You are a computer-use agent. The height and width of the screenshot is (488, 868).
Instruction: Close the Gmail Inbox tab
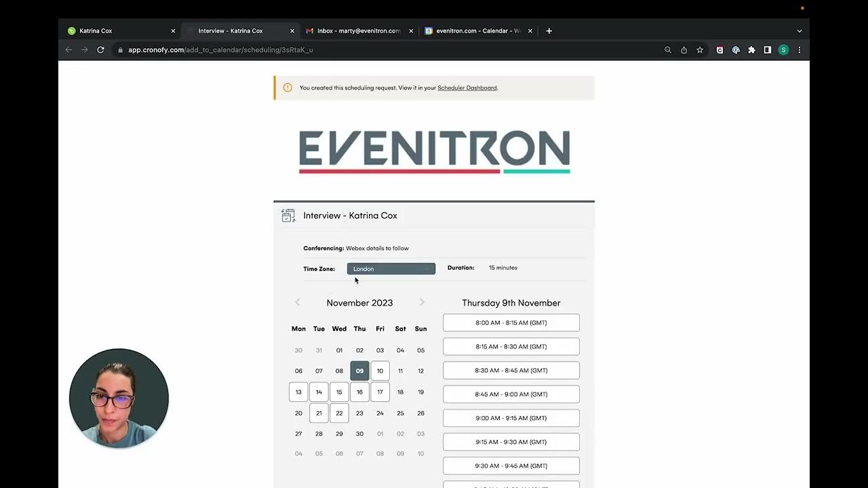(411, 30)
